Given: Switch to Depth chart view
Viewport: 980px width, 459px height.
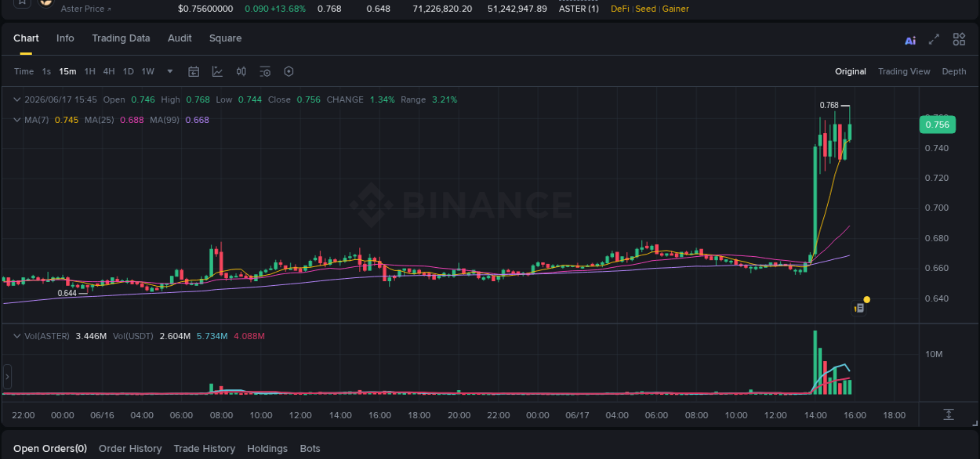Looking at the screenshot, I should [x=954, y=71].
